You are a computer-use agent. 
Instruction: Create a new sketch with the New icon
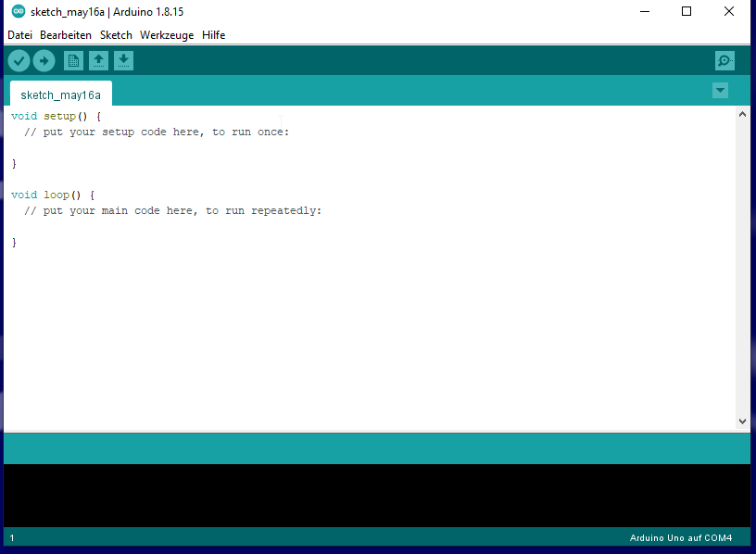pos(73,61)
